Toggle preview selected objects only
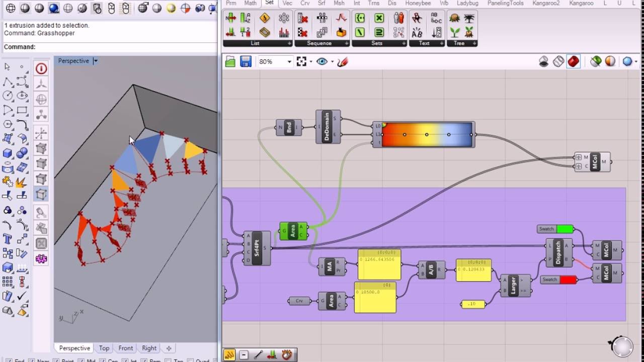The width and height of the screenshot is (644, 362). (x=596, y=62)
